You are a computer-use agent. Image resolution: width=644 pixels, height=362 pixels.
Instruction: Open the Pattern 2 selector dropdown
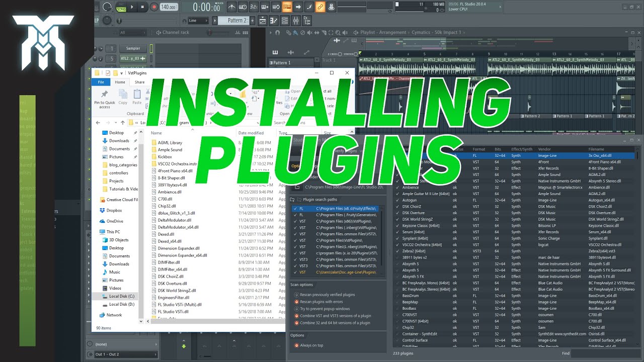tap(234, 21)
